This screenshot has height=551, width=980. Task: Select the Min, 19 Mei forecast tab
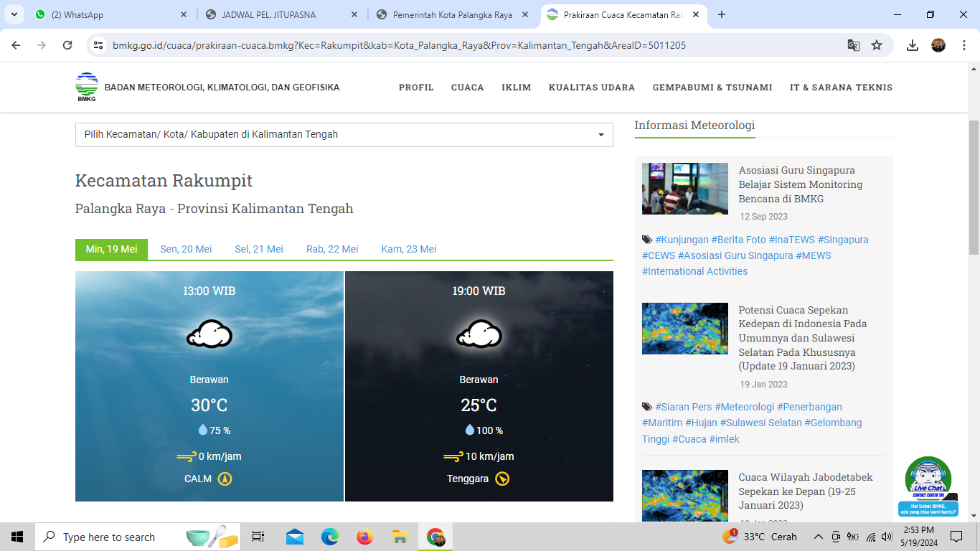pos(111,249)
